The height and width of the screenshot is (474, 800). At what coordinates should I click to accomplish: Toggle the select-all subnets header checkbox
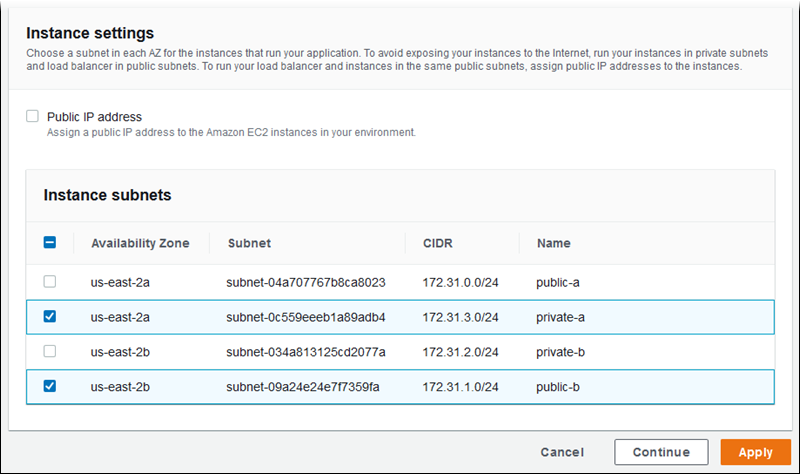coord(50,243)
